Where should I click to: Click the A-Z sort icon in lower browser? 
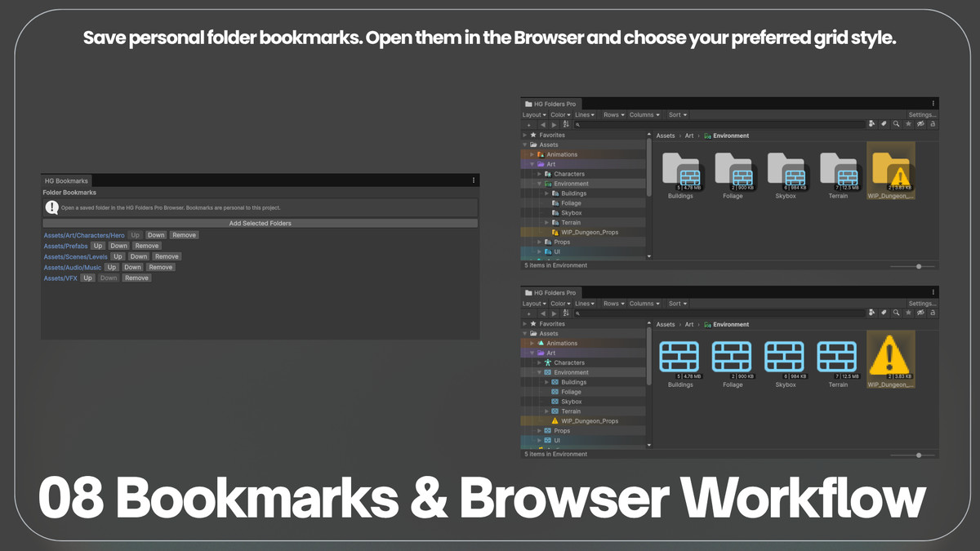[x=566, y=313]
